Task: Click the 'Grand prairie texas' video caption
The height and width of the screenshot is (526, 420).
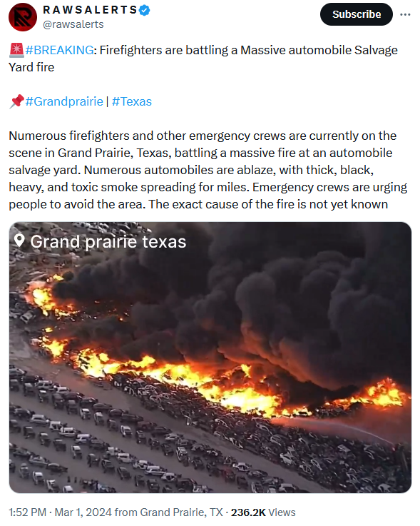Action: tap(108, 241)
